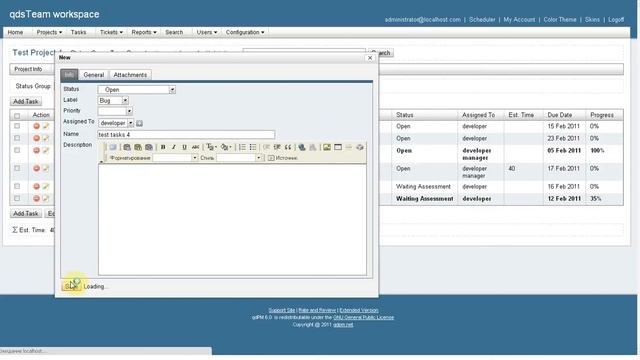Viewport: 640px width, 360px height.
Task: Edit the task due 17 Feb 2011
Action: point(46,168)
